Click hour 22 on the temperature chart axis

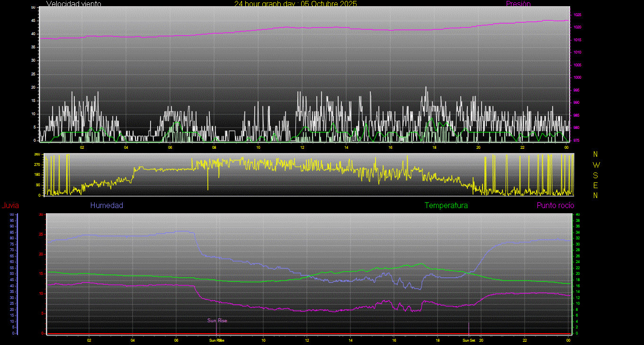coord(525,340)
